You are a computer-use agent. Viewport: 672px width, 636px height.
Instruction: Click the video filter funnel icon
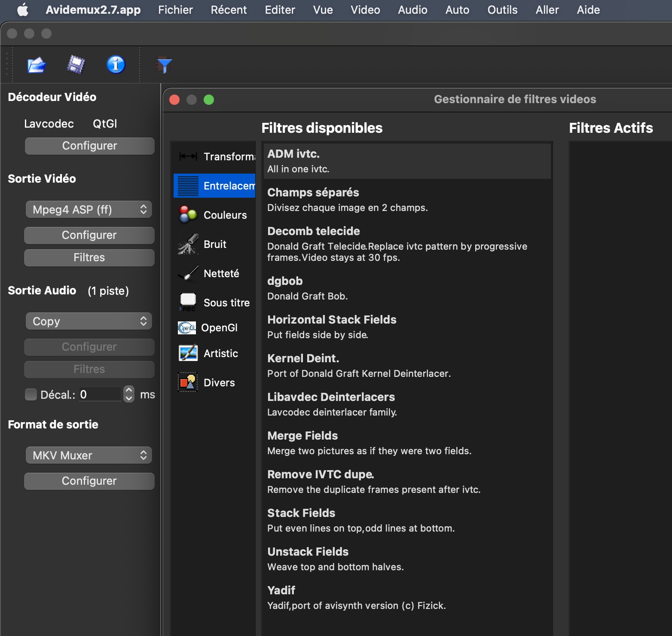pyautogui.click(x=164, y=65)
